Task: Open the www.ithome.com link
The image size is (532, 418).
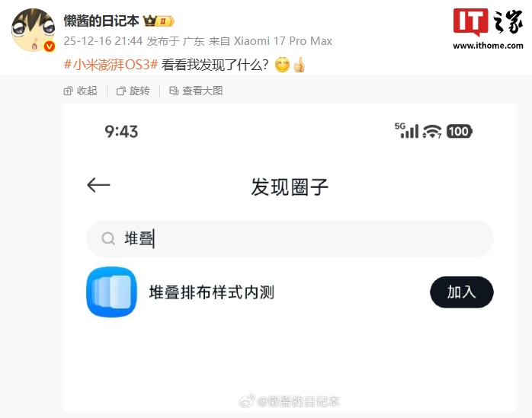Action: point(488,46)
